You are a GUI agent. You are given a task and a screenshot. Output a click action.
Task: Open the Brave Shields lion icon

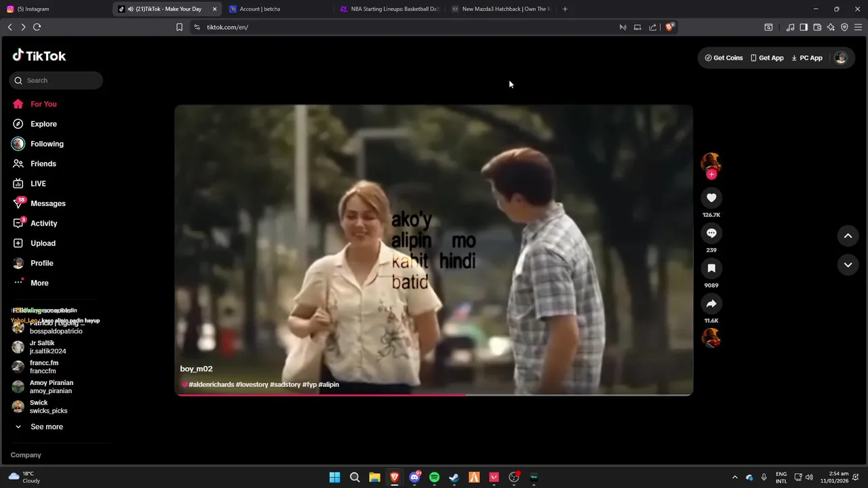pos(669,27)
